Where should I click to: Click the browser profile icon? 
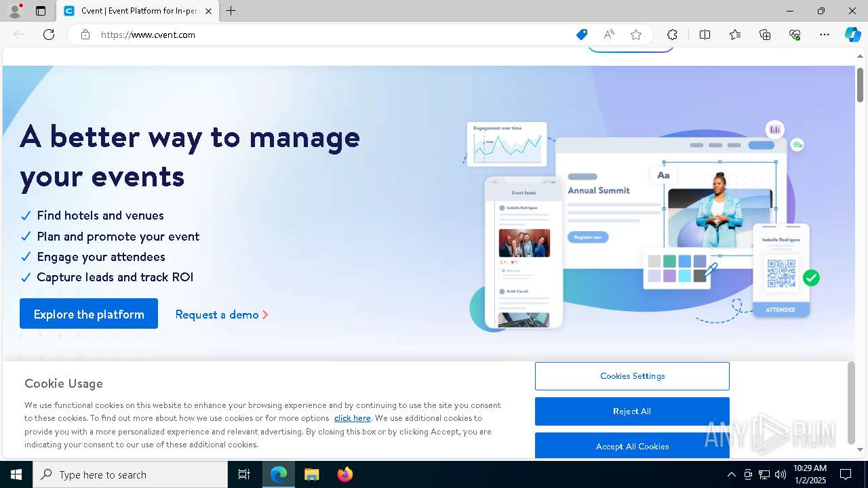14,11
